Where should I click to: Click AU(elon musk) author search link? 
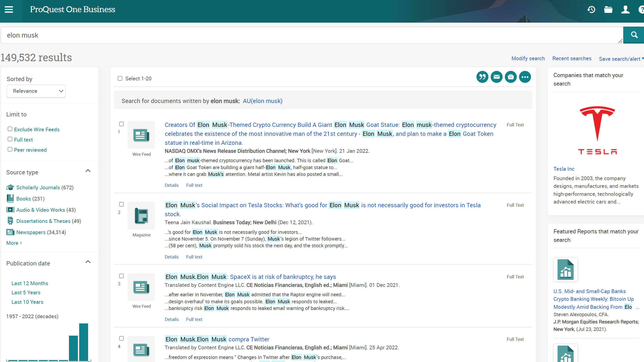point(262,101)
